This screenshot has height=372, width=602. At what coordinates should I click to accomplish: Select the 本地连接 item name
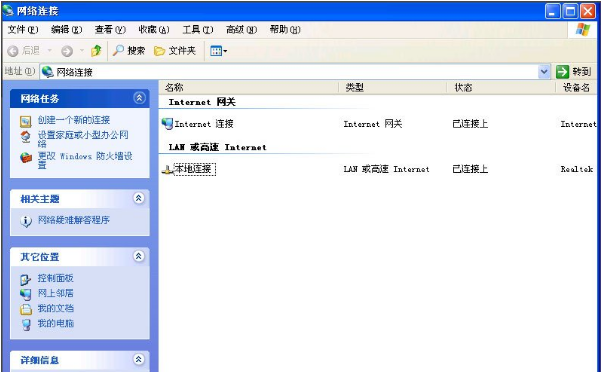[x=194, y=169]
